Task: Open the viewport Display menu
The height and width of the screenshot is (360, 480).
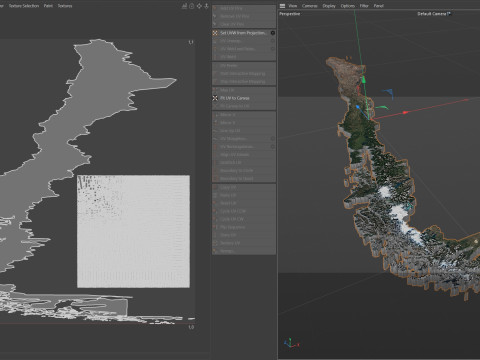Action: pos(329,6)
